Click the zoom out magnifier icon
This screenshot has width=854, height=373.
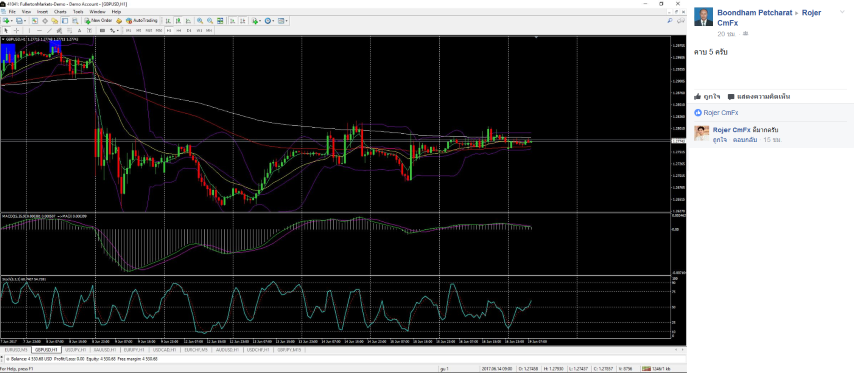210,21
